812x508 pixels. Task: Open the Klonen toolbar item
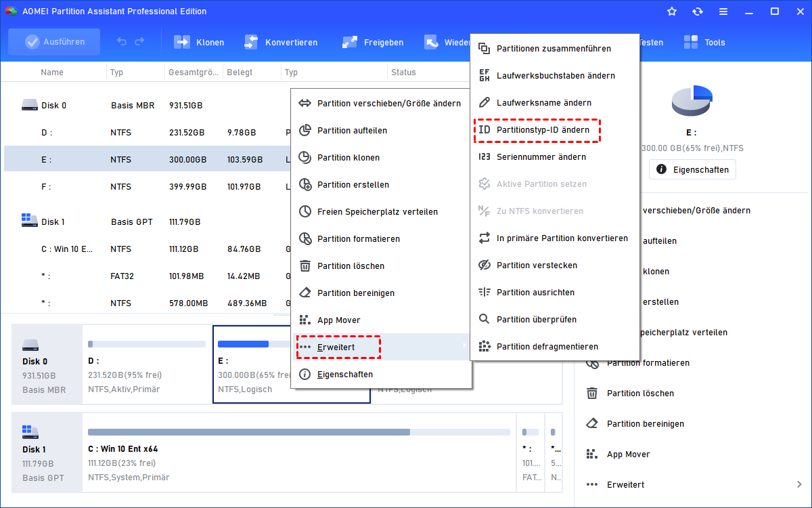pyautogui.click(x=200, y=42)
